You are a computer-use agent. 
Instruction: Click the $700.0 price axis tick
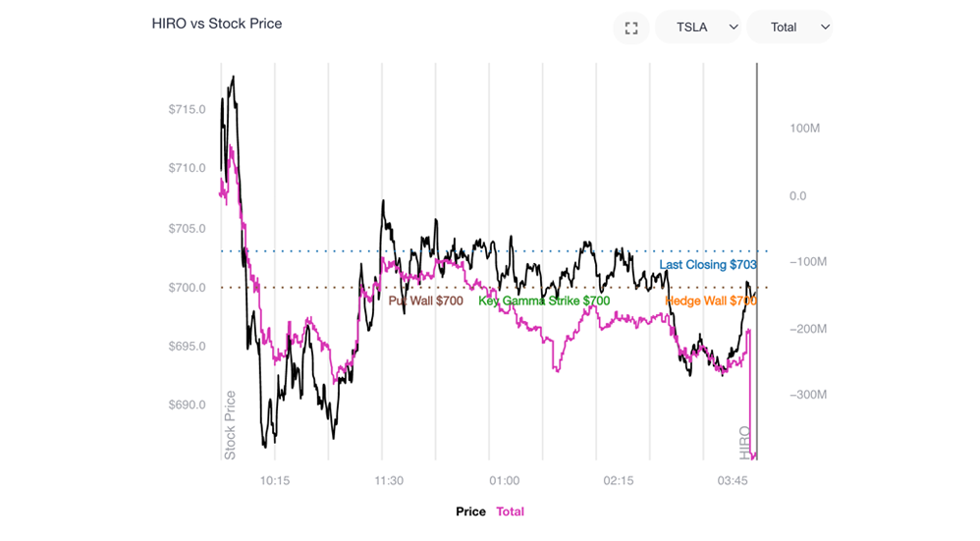187,288
